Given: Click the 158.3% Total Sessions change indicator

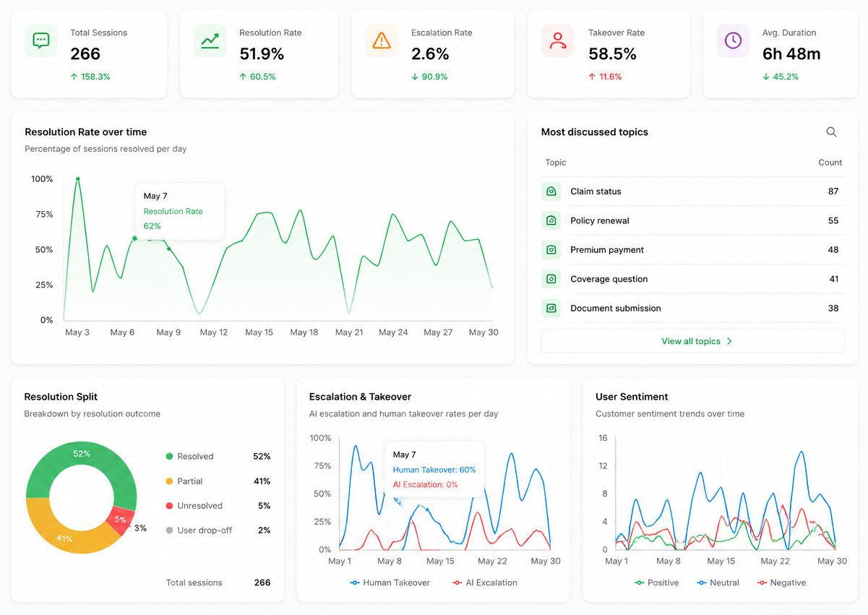Looking at the screenshot, I should click(x=90, y=77).
